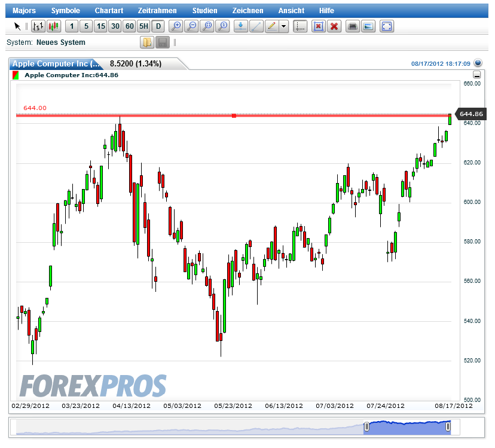This screenshot has width=495, height=448.
Task: Click the 600.00 price axis label
Action: 472,202
